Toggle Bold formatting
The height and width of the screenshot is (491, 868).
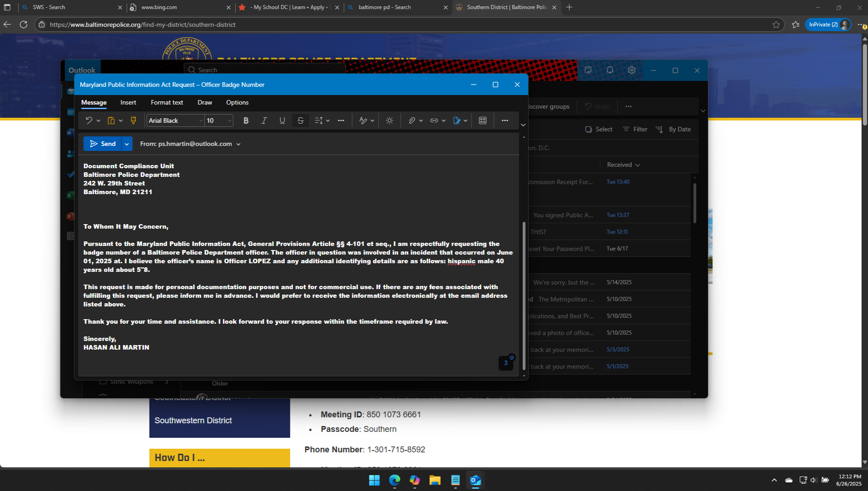tap(246, 120)
